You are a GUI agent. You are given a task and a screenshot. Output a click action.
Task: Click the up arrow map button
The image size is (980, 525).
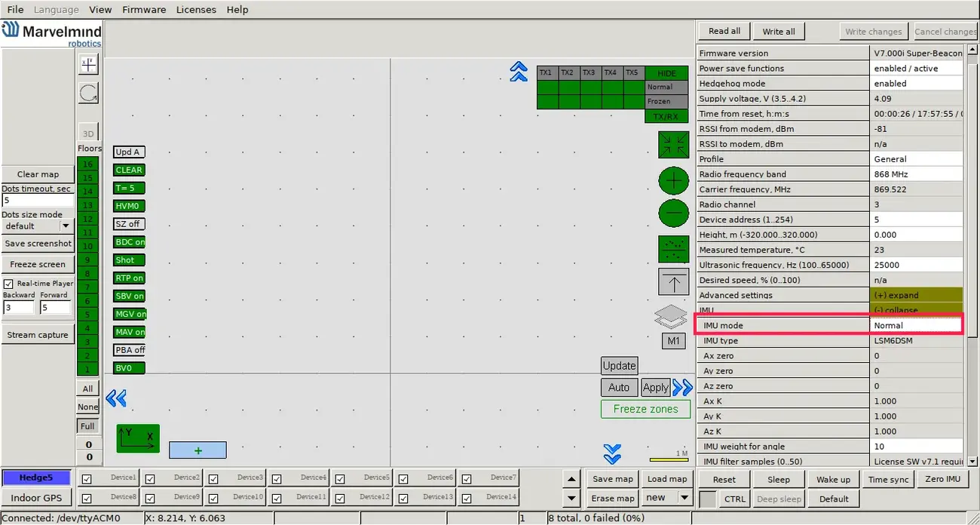673,281
